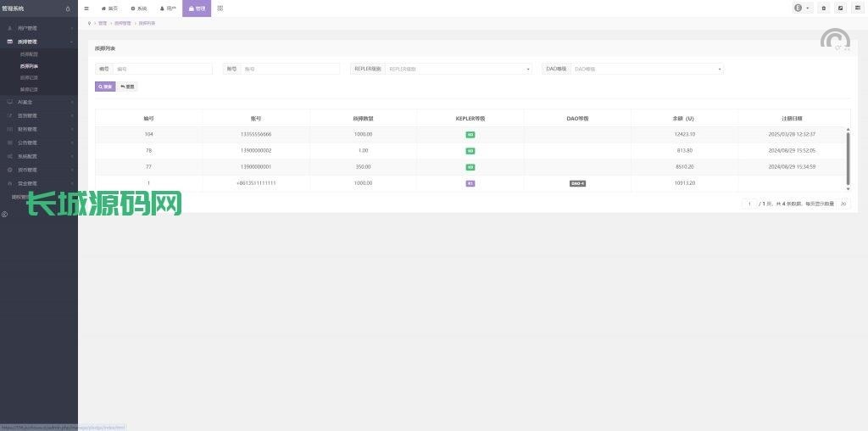Viewport: 868px width, 431px height.
Task: Click the droplet icon in the sidebar header
Action: pos(68,8)
